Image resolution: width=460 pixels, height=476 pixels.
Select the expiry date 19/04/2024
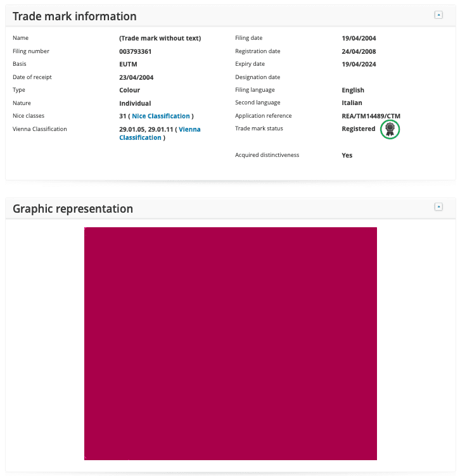(x=359, y=64)
